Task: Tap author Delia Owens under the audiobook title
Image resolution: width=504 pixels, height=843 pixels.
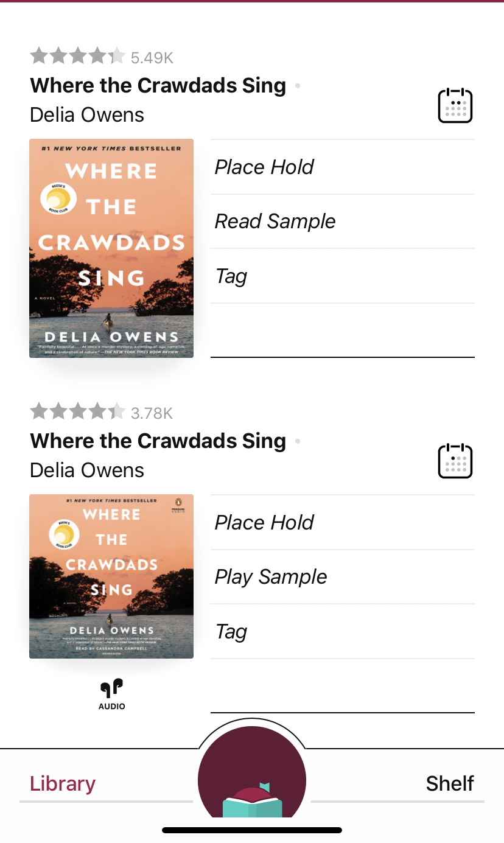Action: tap(87, 470)
